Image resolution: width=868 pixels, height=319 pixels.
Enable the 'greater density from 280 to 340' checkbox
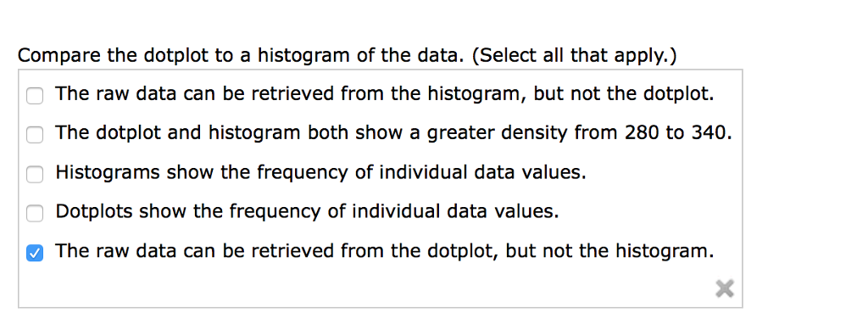click(x=34, y=135)
